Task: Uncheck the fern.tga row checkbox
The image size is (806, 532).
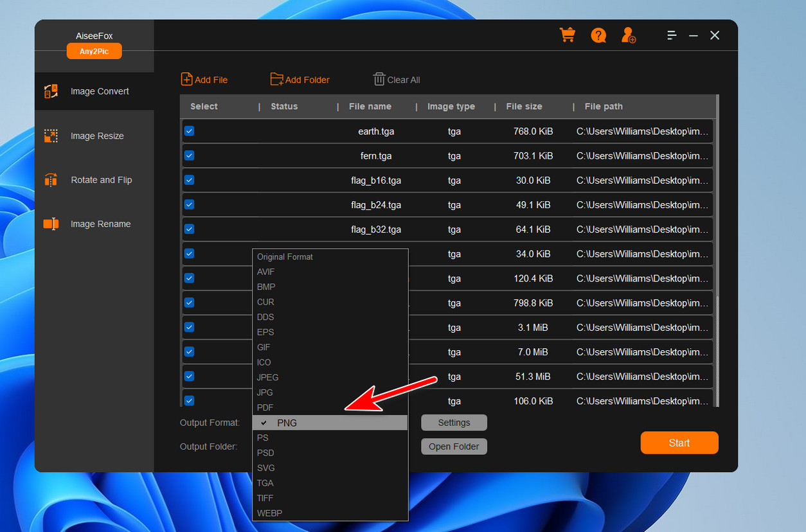Action: pyautogui.click(x=189, y=155)
